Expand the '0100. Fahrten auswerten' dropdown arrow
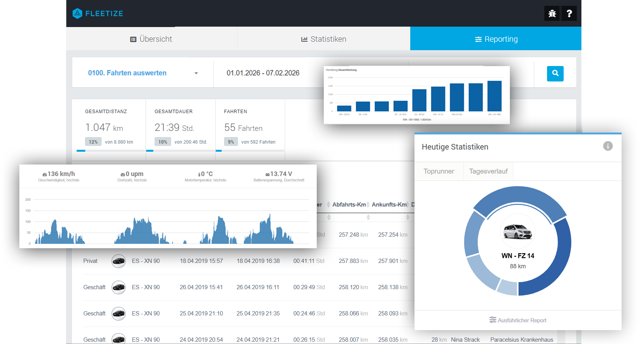Image resolution: width=644 pixels, height=344 pixels. coord(196,73)
